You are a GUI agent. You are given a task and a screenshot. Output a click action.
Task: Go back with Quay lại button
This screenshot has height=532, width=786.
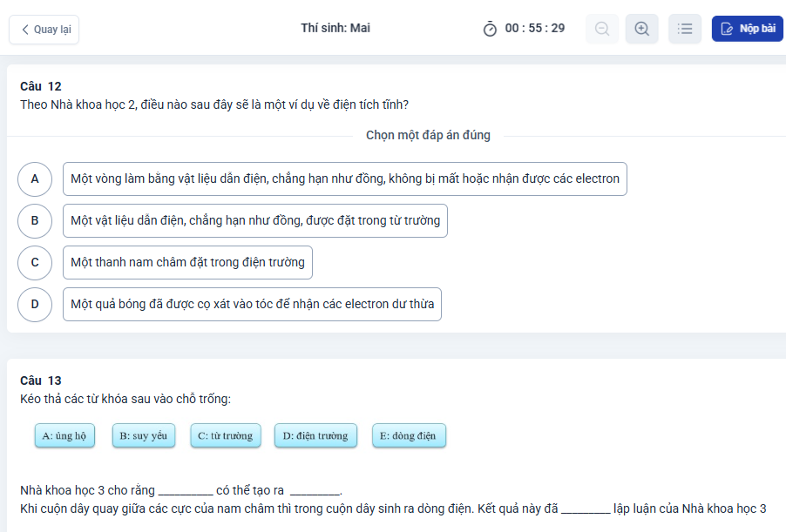(x=44, y=30)
